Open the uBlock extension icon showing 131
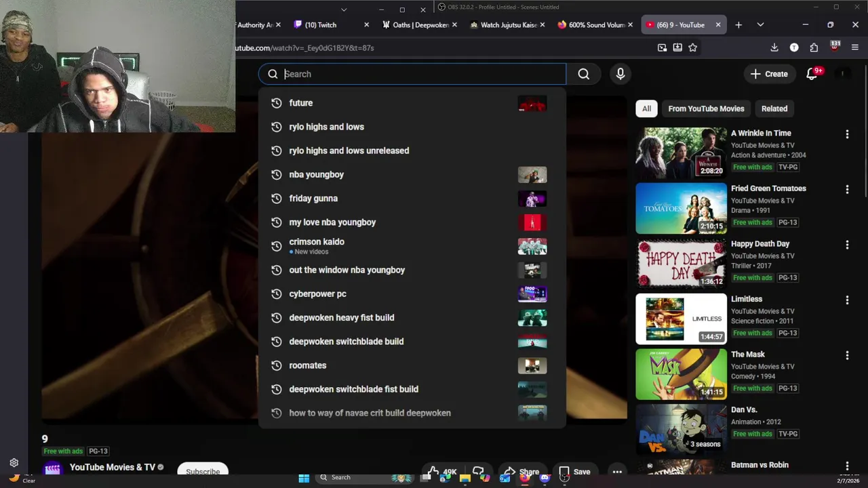The width and height of the screenshot is (868, 488). pos(835,47)
